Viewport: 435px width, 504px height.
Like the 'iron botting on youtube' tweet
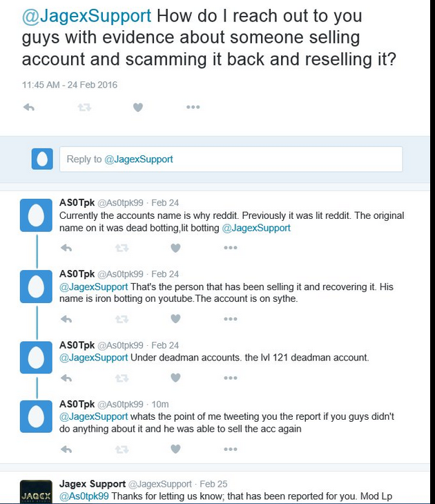pyautogui.click(x=175, y=319)
